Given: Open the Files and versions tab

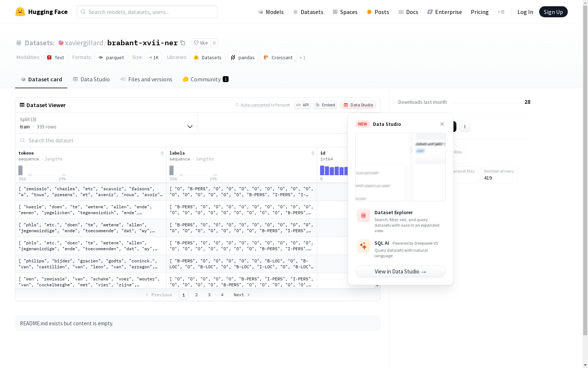Looking at the screenshot, I should (x=146, y=79).
